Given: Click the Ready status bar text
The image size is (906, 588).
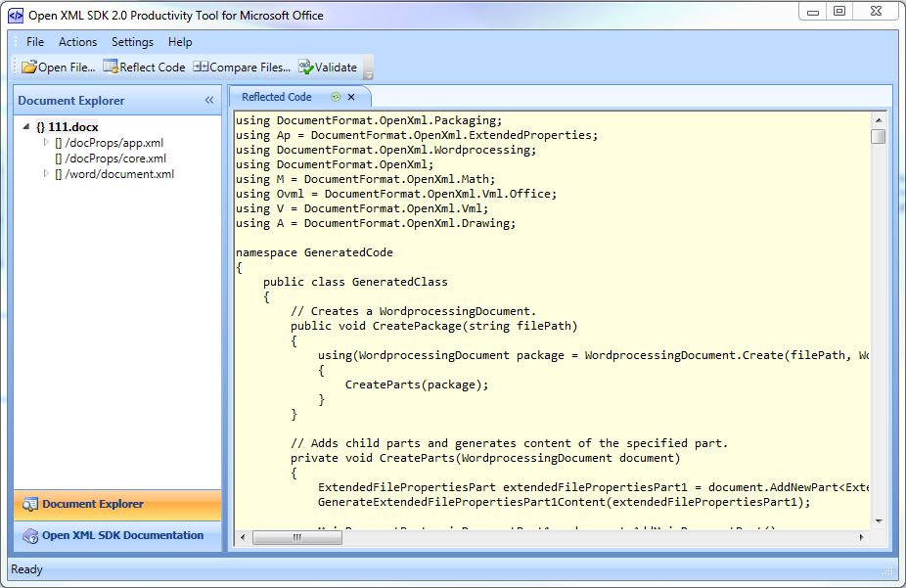Looking at the screenshot, I should click(x=26, y=569).
